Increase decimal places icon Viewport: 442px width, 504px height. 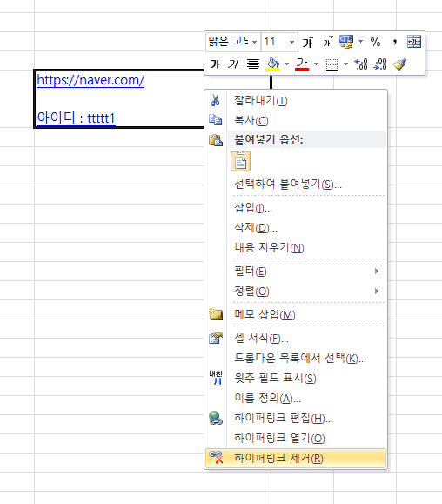(x=361, y=64)
